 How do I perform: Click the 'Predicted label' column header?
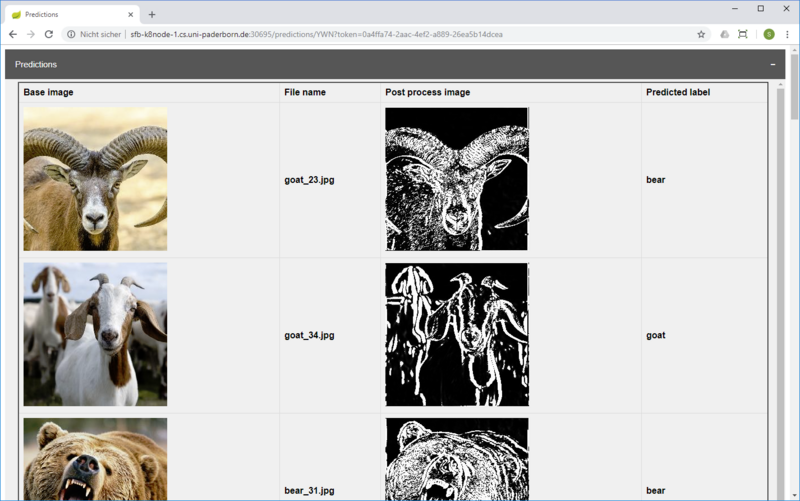click(x=678, y=92)
